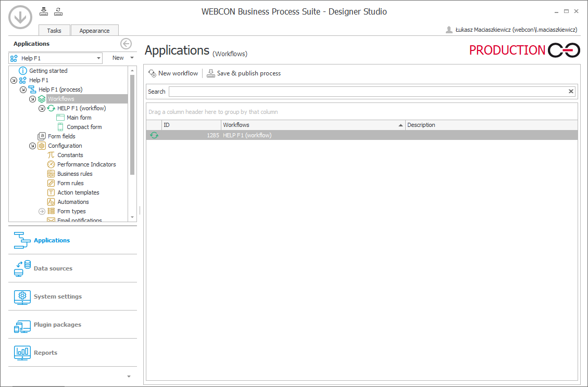Sort by the ID column header
This screenshot has width=588, height=387.
[191, 125]
